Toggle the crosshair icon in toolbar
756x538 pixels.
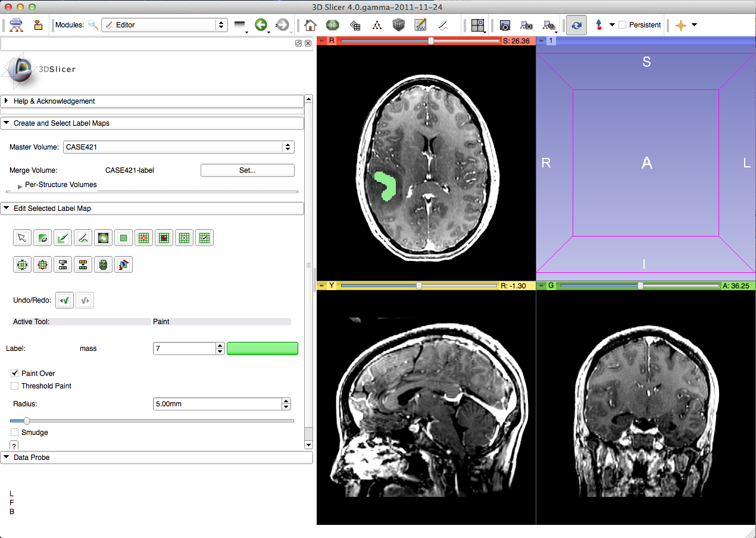coord(681,25)
